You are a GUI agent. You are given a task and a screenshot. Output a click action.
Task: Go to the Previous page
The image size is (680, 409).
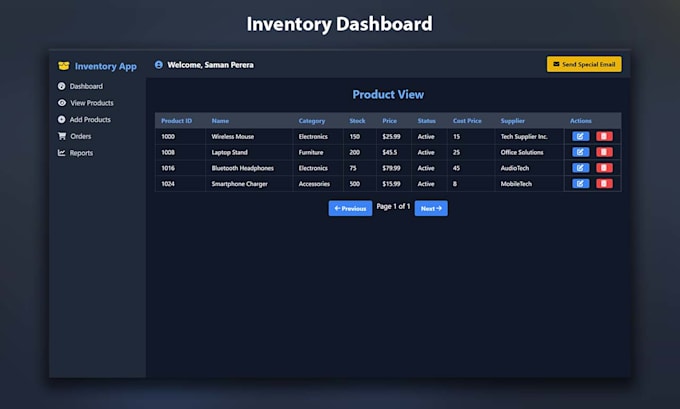[350, 208]
